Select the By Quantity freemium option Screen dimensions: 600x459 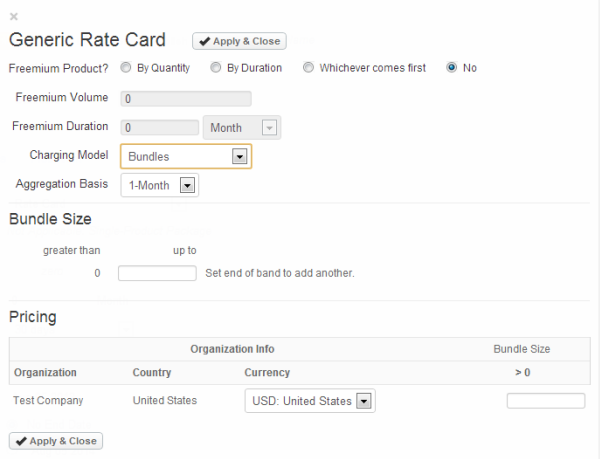click(126, 68)
